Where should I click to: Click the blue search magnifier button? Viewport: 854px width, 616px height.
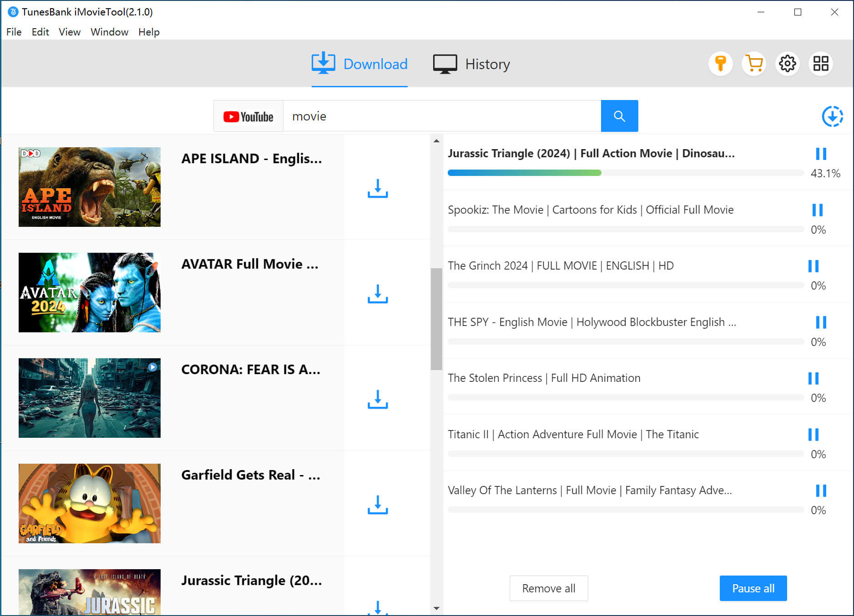pyautogui.click(x=619, y=116)
